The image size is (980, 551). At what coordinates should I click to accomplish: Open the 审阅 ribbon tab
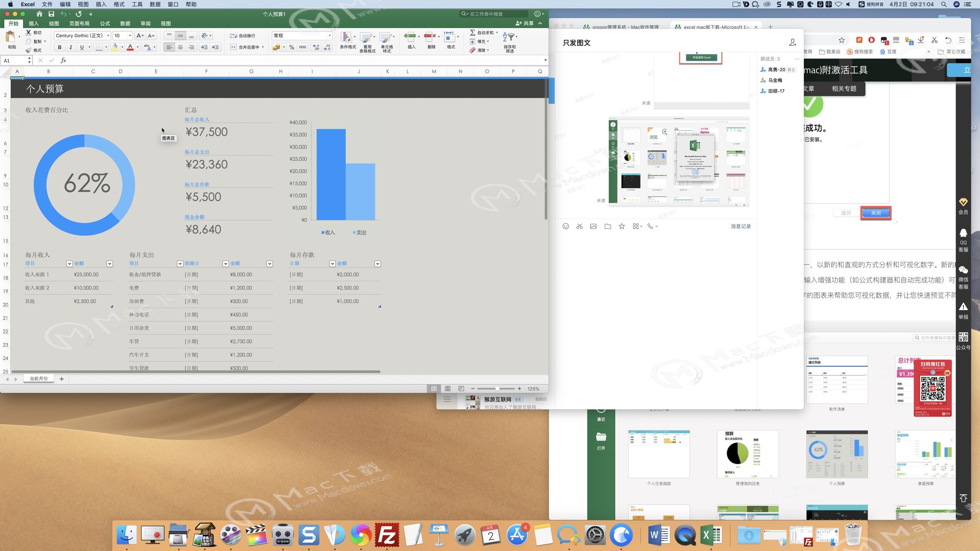pos(145,23)
